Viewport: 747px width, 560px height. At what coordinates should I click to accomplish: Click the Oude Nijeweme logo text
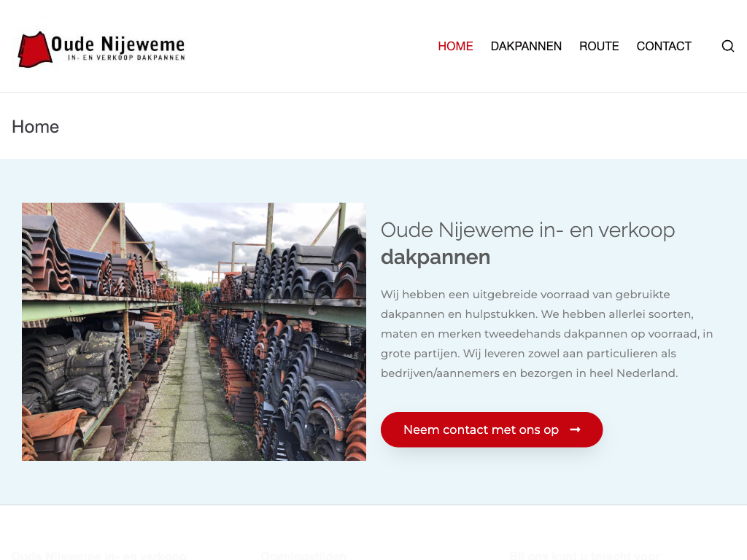coord(118,43)
